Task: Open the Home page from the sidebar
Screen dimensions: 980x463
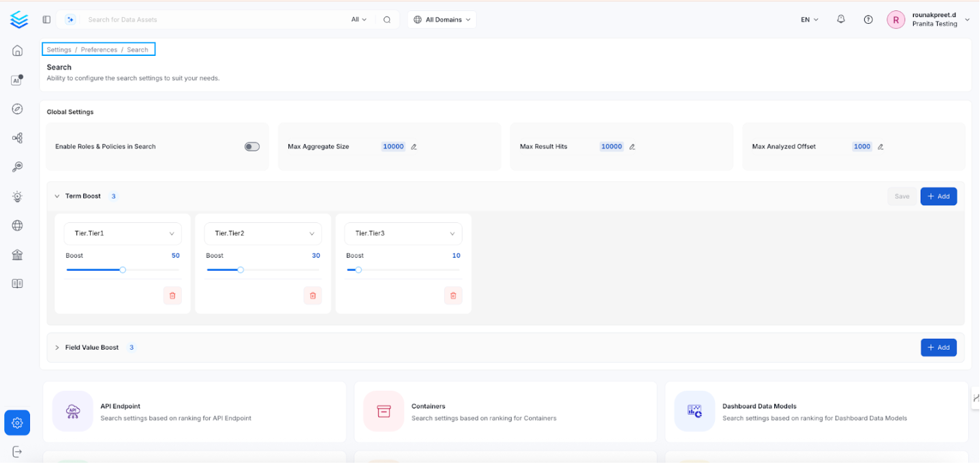Action: [16, 50]
